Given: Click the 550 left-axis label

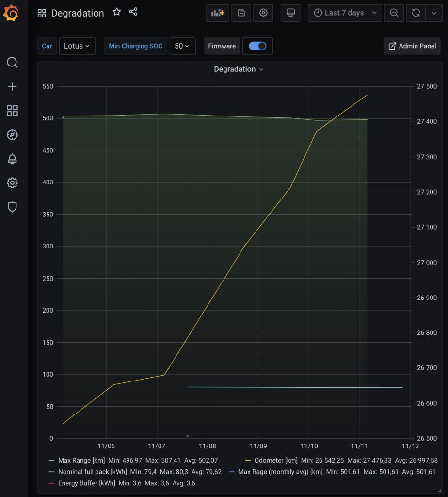Looking at the screenshot, I should (48, 86).
